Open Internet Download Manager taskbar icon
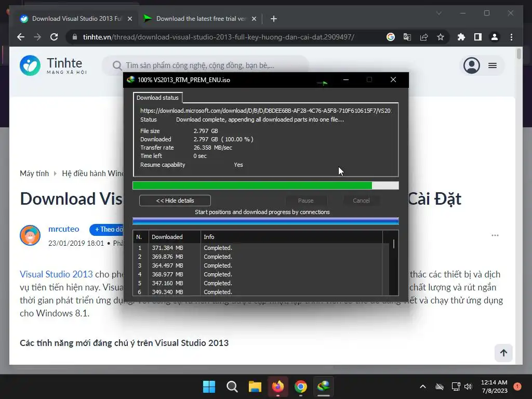This screenshot has height=399, width=532. [x=324, y=387]
